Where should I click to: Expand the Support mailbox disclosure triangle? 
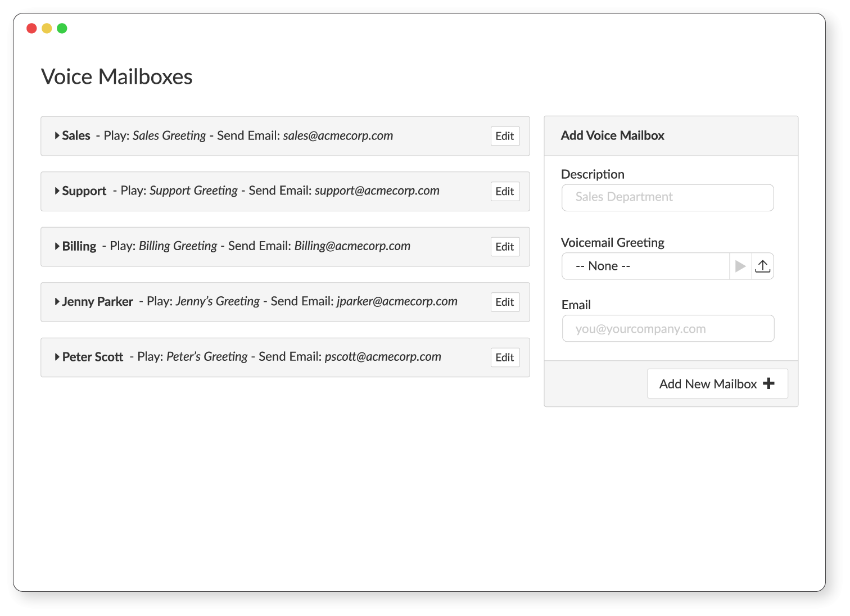[57, 191]
